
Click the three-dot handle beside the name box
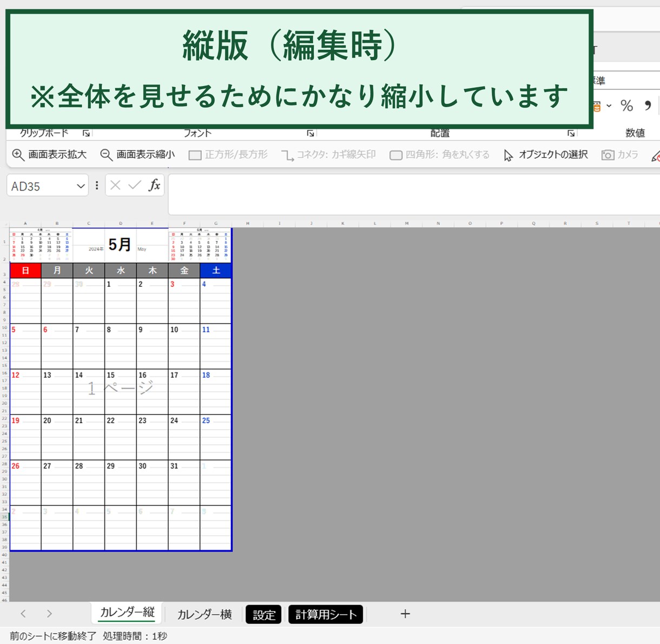point(97,186)
